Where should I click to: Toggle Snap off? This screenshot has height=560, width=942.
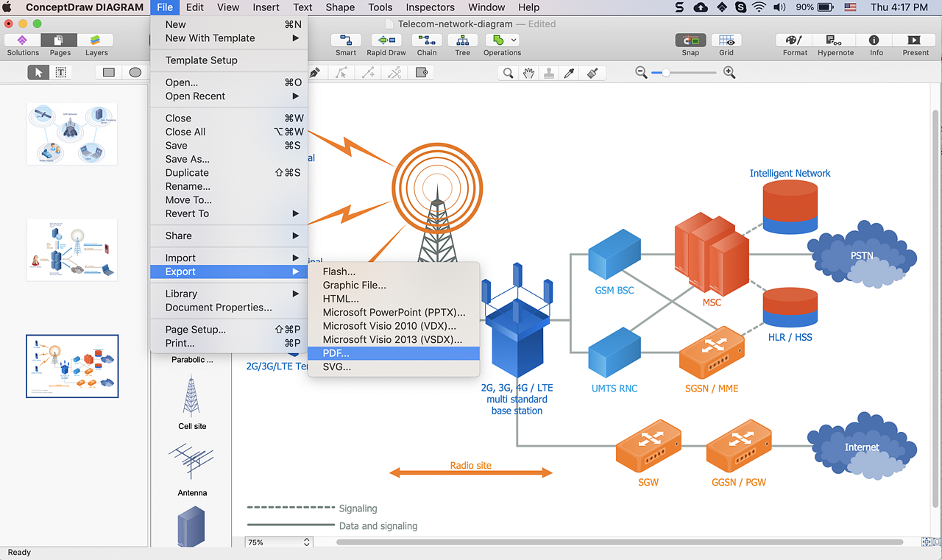(x=690, y=40)
